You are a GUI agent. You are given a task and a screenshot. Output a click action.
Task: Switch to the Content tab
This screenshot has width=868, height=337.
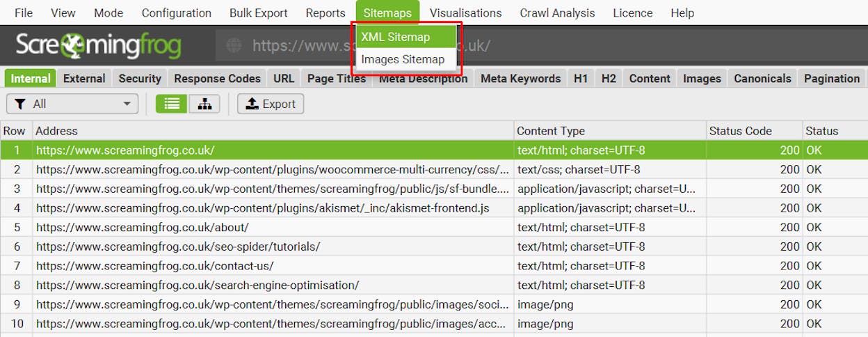click(650, 79)
